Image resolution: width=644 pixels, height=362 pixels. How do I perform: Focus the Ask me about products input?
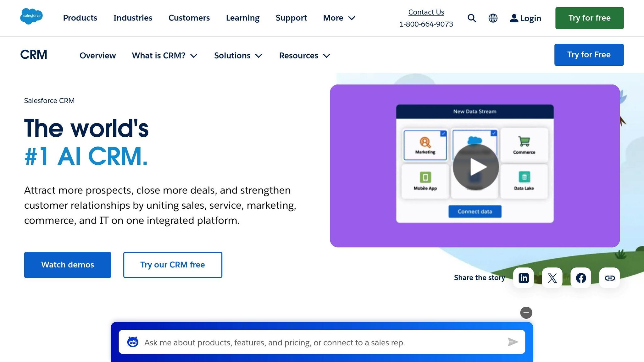pyautogui.click(x=322, y=342)
